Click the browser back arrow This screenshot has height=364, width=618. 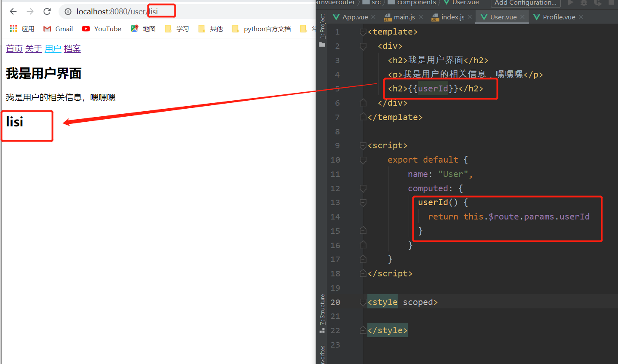[x=13, y=11]
